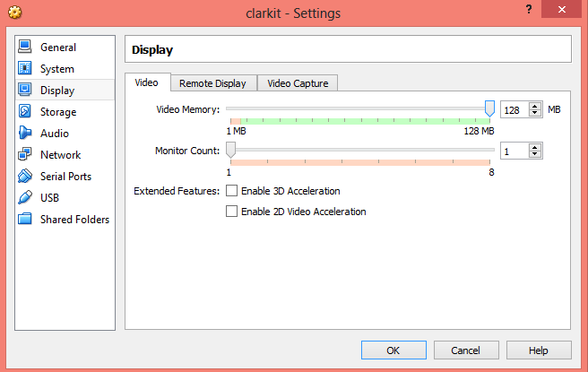Screen dimensions: 588x372
Task: Click the Monitor Count slider handle
Action: [x=230, y=150]
